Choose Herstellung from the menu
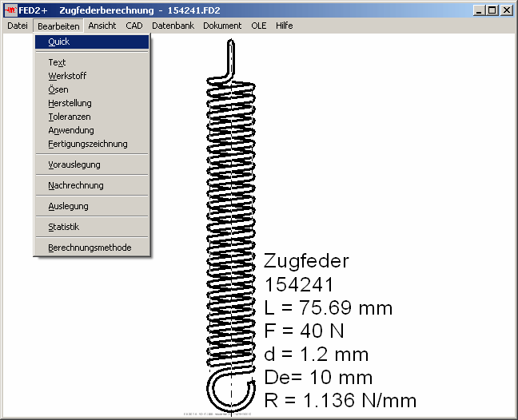The width and height of the screenshot is (518, 420). click(x=70, y=103)
